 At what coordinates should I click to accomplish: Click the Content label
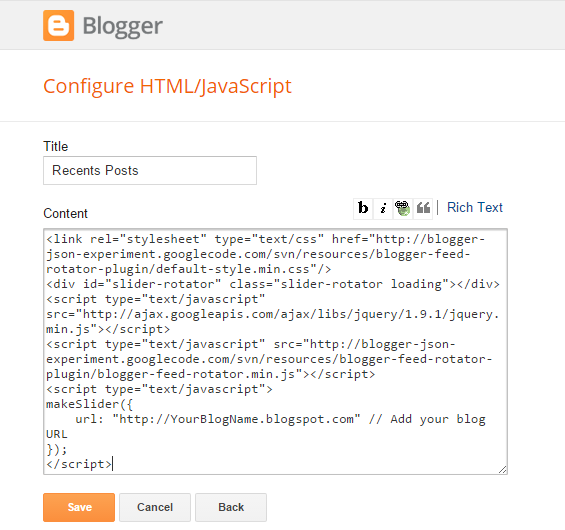pyautogui.click(x=65, y=214)
